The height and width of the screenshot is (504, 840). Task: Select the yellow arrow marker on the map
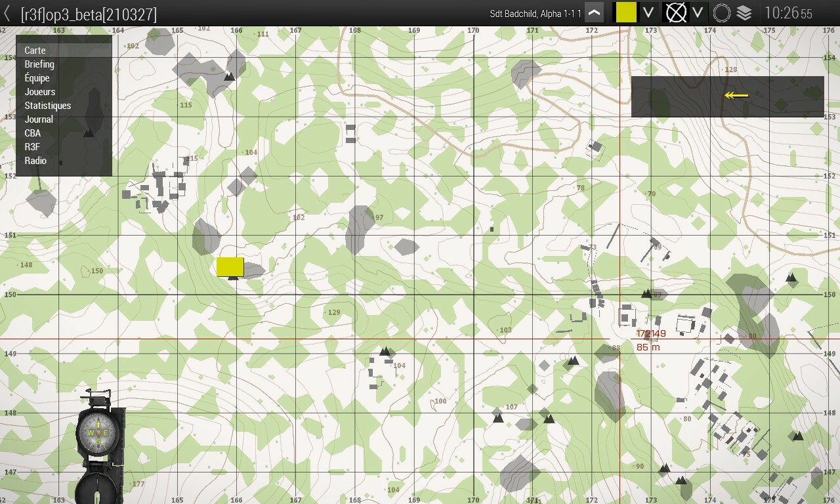coord(736,96)
